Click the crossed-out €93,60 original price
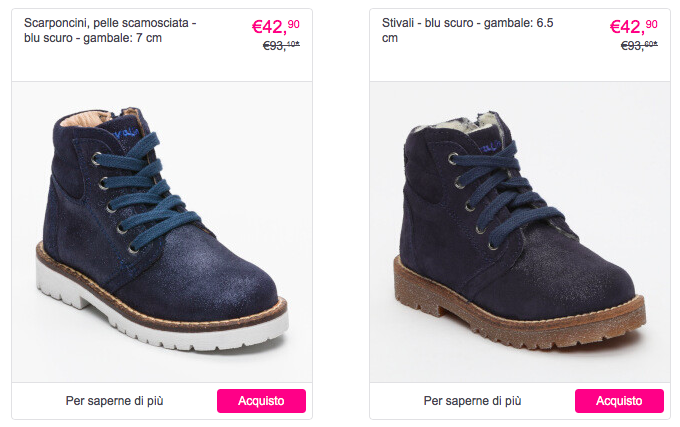 pyautogui.click(x=639, y=46)
